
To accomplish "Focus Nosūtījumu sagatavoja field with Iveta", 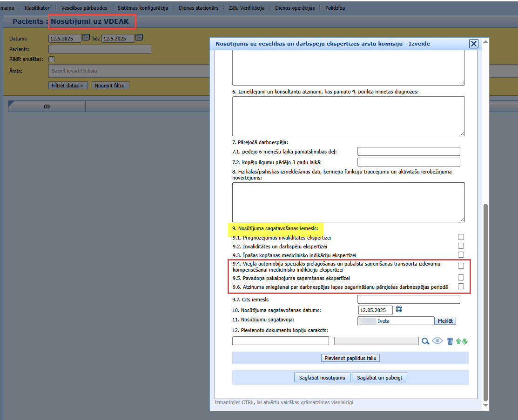I will click(396, 321).
